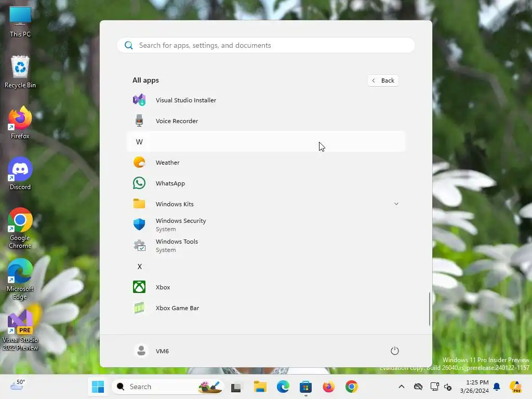This screenshot has width=532, height=399.
Task: Expand the Windows Kits chevron
Action: (396, 204)
